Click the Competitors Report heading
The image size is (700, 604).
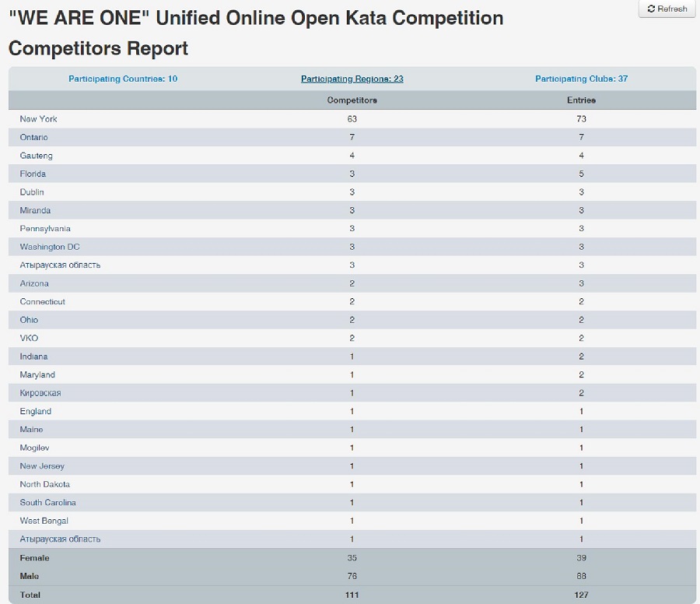(98, 48)
